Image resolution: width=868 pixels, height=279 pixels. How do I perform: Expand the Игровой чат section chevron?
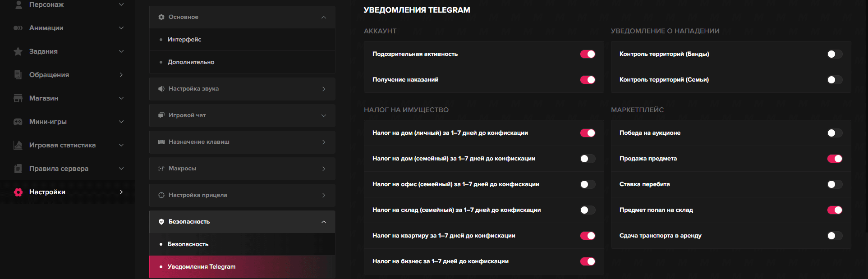tap(324, 115)
